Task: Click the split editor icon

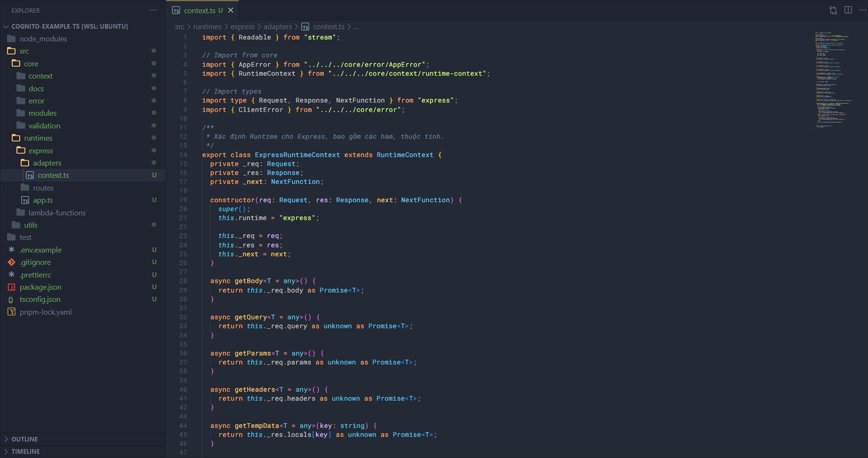Action: (x=848, y=10)
